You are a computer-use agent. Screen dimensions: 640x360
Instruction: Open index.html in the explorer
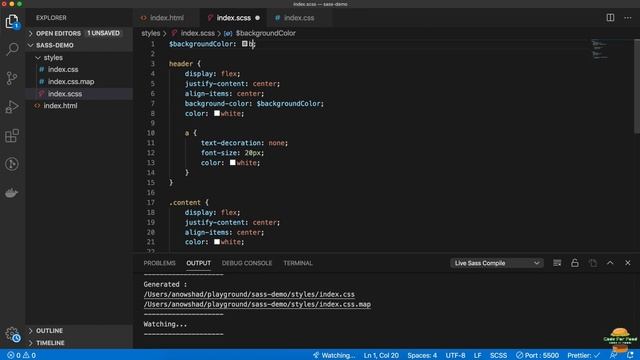point(79,106)
